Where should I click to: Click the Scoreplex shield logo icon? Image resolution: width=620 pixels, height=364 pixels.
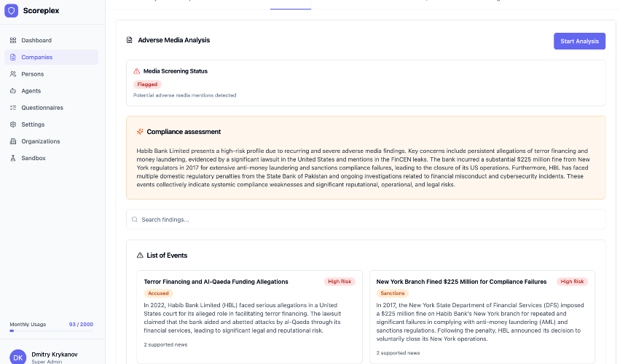(11, 11)
